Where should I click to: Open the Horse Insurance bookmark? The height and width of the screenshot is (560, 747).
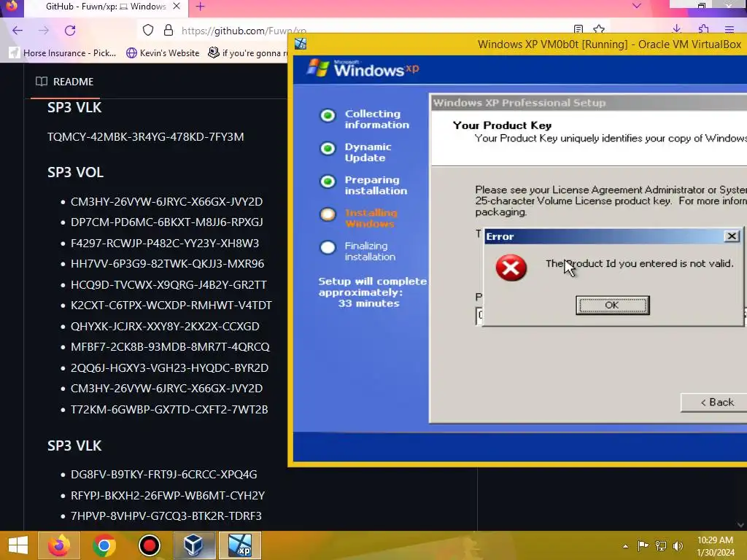click(x=63, y=52)
